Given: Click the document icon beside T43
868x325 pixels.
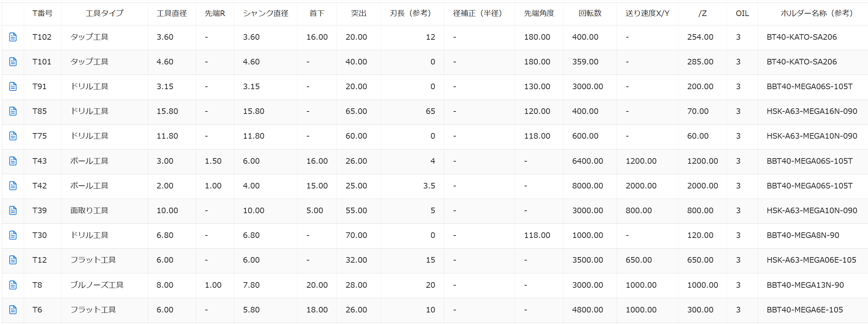Looking at the screenshot, I should point(13,161).
